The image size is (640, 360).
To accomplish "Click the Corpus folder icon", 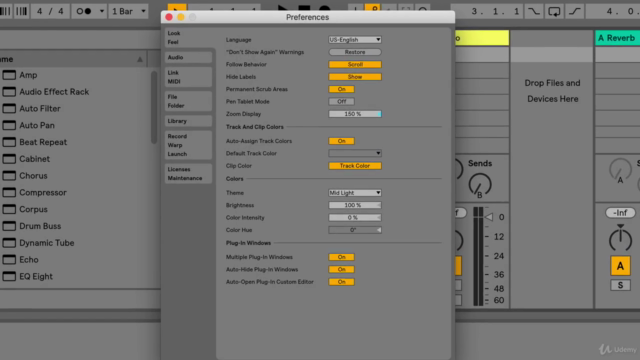I will tap(9, 209).
